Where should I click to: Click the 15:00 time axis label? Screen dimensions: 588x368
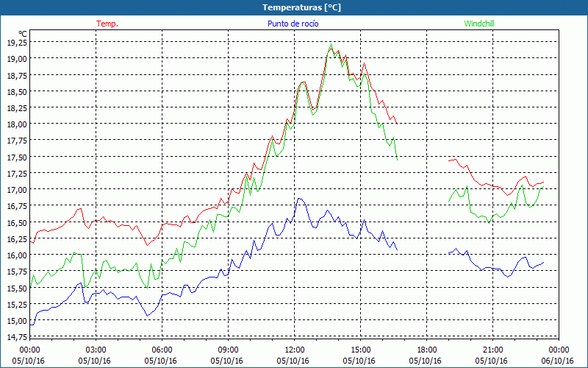360,350
